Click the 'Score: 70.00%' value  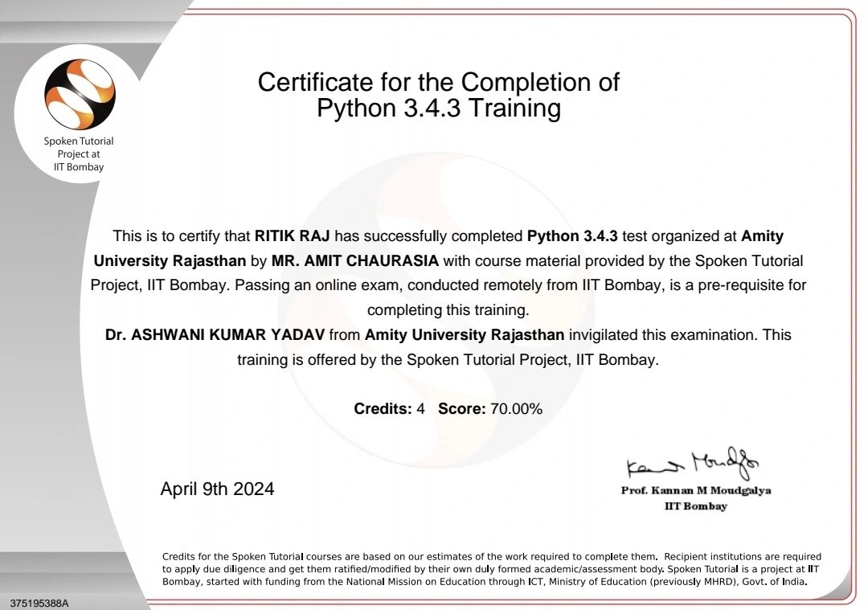pyautogui.click(x=490, y=409)
